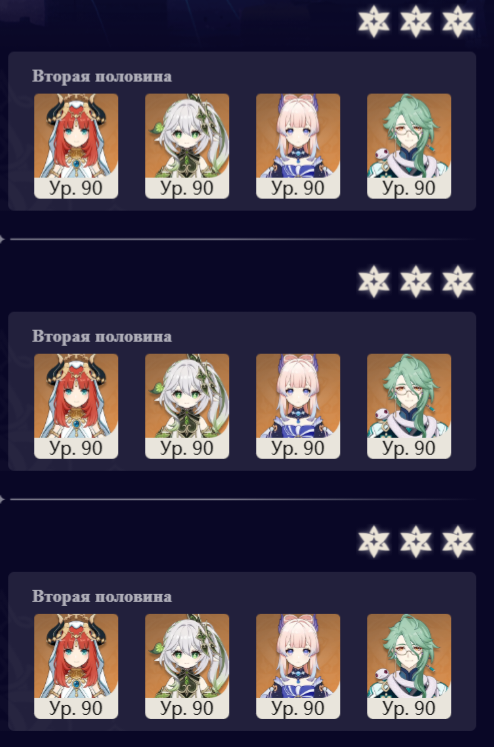Screen dimensions: 494x747
Task: Open Kokomi's card in the middle team panel
Action: [298, 406]
